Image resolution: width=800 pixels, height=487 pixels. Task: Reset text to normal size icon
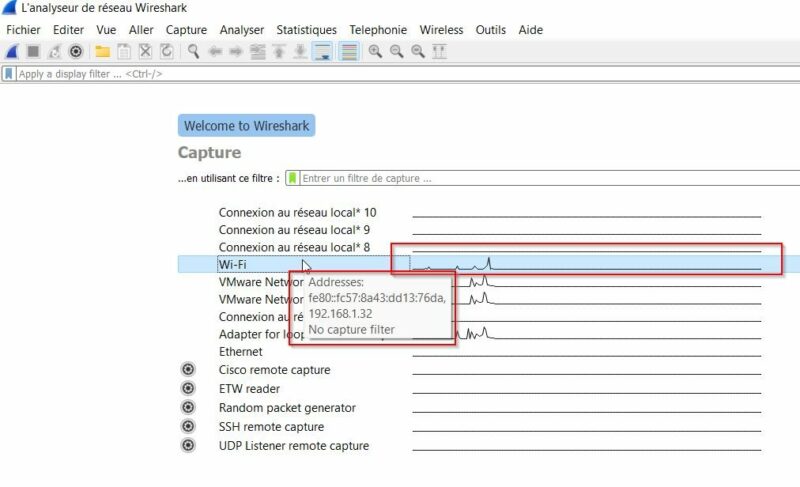418,52
